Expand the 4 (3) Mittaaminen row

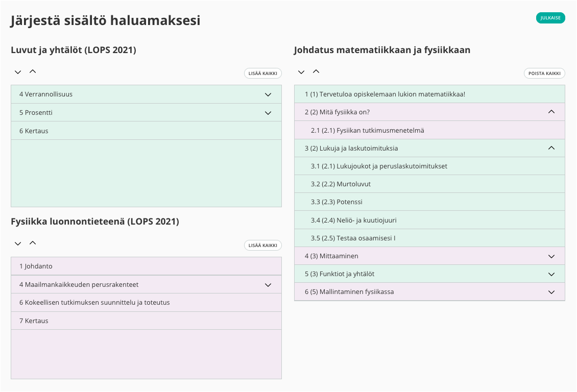(x=551, y=256)
